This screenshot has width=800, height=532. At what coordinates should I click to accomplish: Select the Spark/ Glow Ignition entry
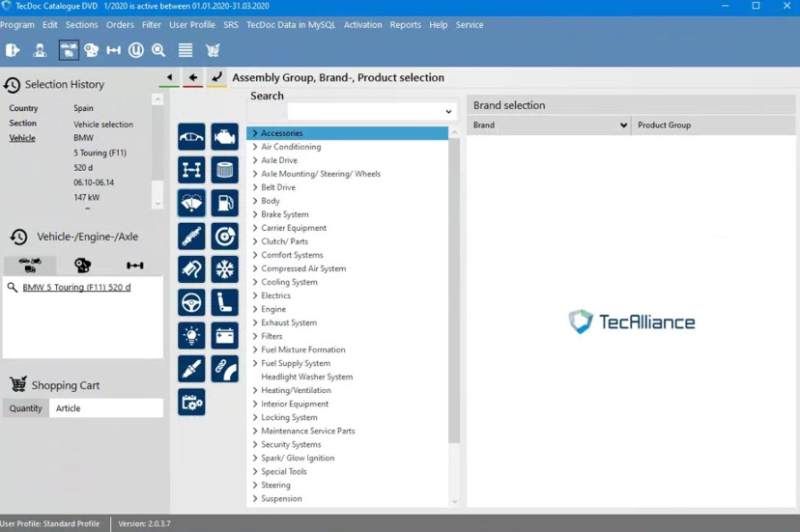(x=298, y=458)
